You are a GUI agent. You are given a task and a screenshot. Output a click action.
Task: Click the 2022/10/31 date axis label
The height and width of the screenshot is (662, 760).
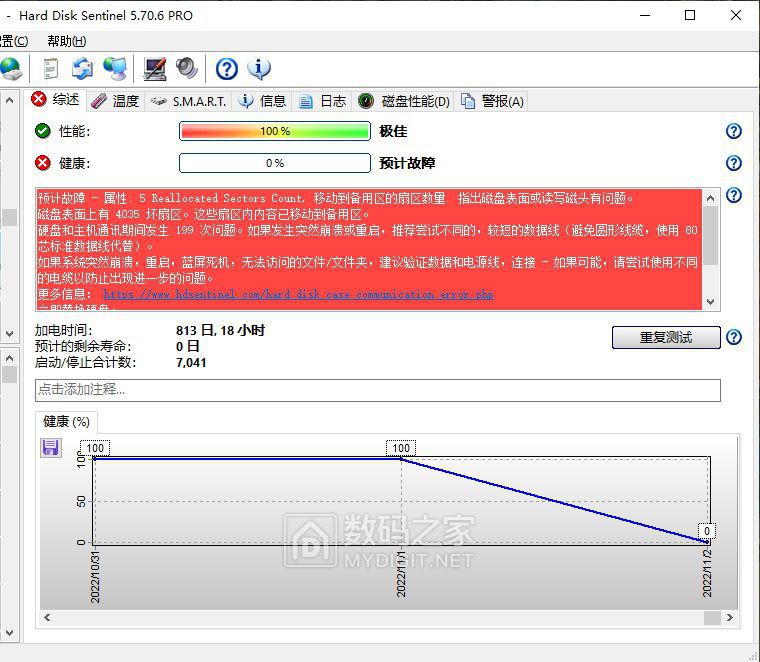click(95, 577)
